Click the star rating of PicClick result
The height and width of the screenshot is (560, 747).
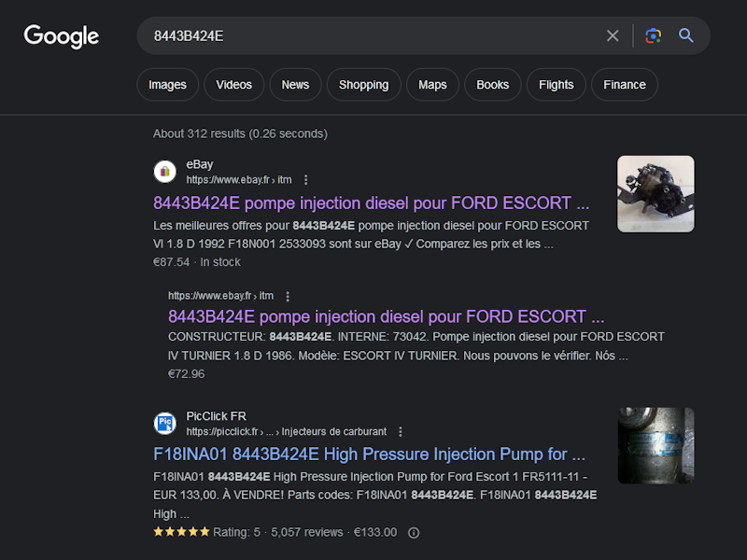(181, 532)
